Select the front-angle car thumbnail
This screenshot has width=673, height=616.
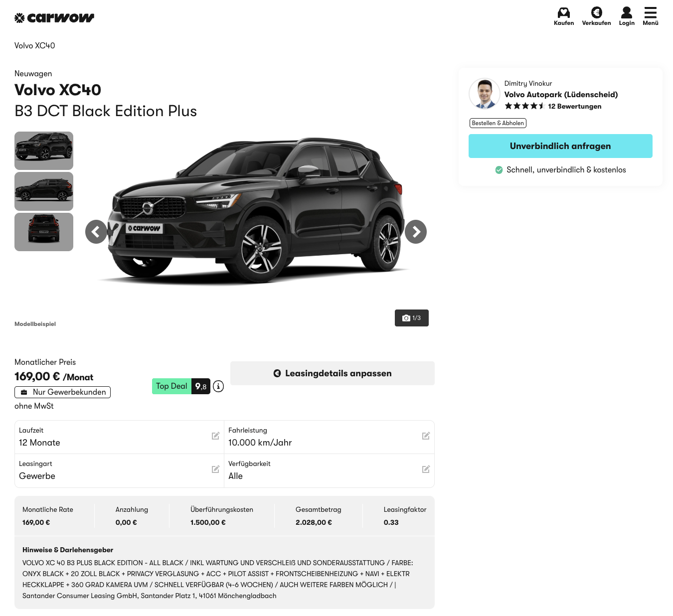point(44,151)
